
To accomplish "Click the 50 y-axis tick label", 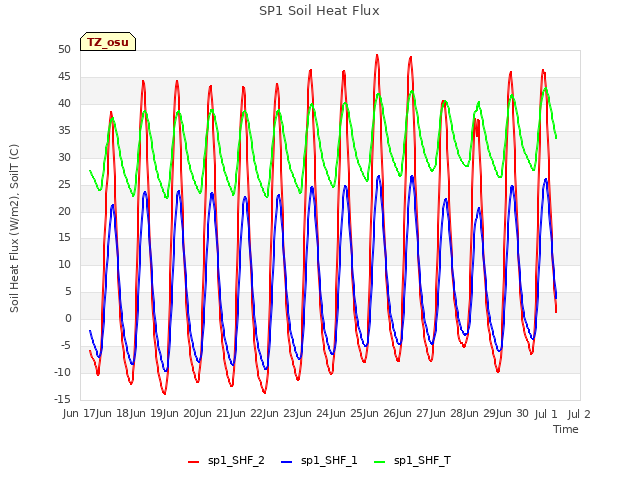I will tap(64, 49).
